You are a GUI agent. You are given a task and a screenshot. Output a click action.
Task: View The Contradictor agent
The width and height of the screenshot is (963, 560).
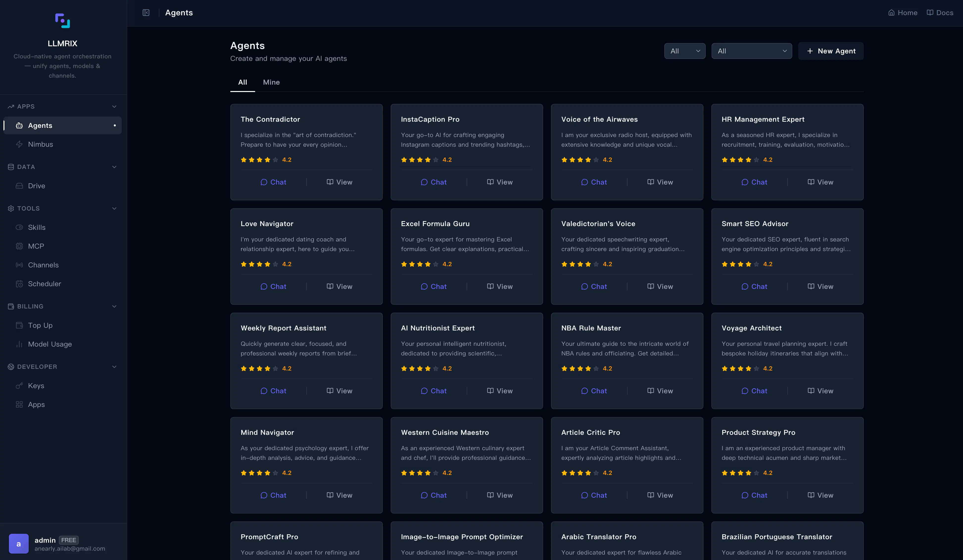pyautogui.click(x=339, y=182)
